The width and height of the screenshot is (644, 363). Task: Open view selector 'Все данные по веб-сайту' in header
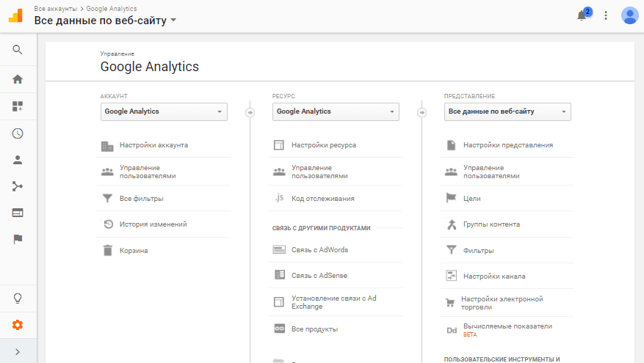(x=105, y=20)
